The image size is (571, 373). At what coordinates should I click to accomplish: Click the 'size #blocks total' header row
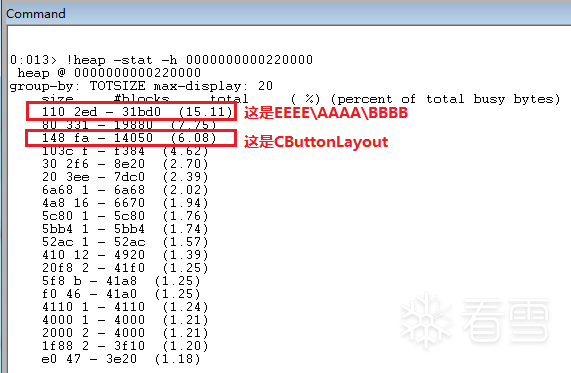pos(145,98)
